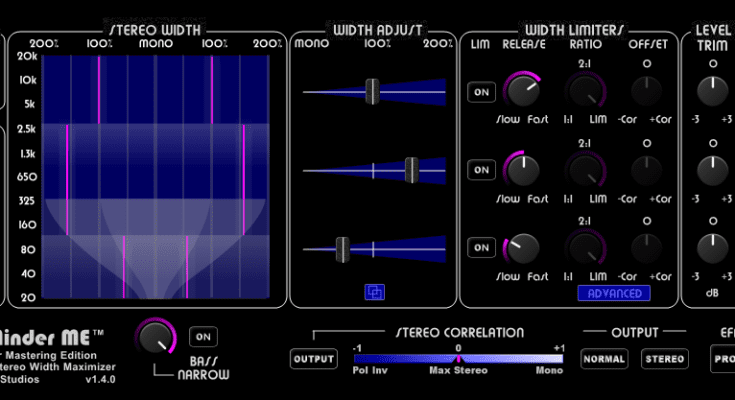This screenshot has height=400, width=735.
Task: Click the top band Ratio knob
Action: tap(585, 91)
